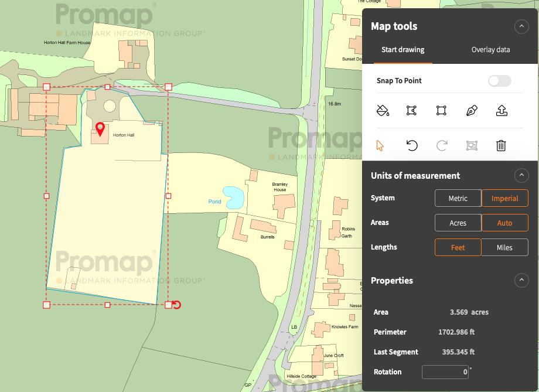Undo the last drawing action

(x=412, y=145)
